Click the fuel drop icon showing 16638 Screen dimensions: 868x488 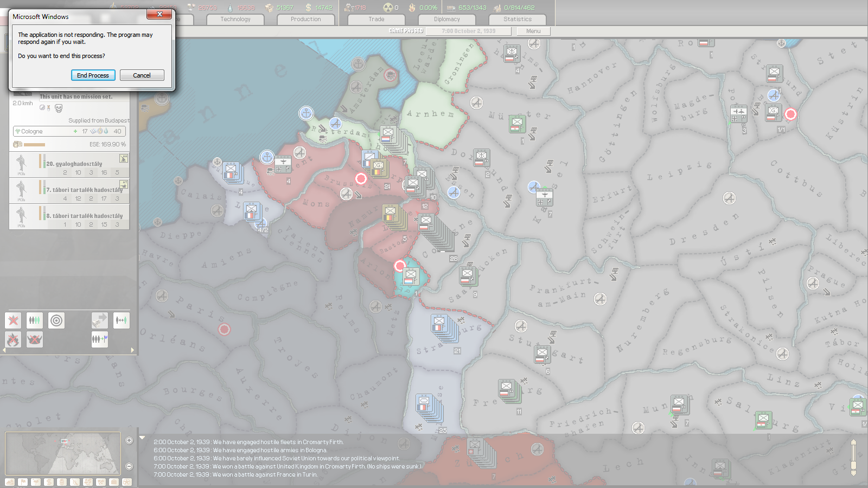coord(230,8)
